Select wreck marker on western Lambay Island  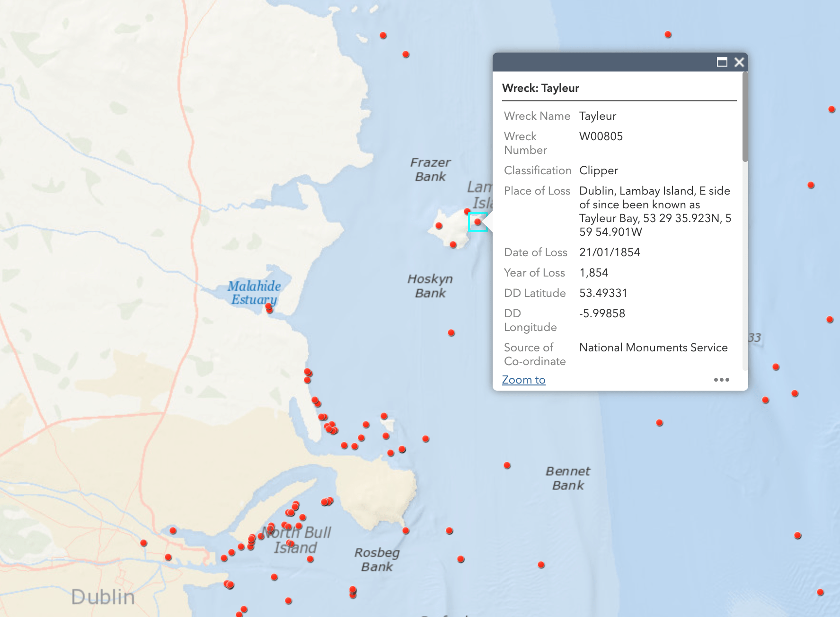click(439, 226)
